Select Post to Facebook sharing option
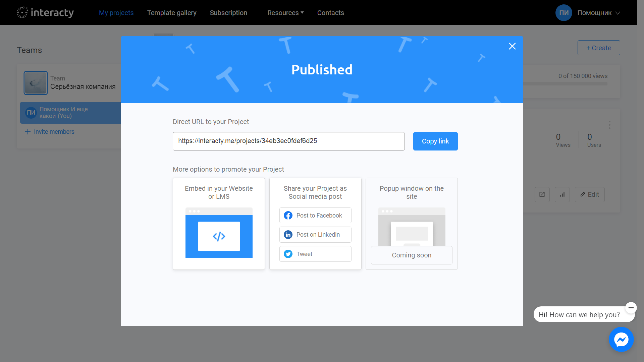The width and height of the screenshot is (644, 362). [x=315, y=215]
